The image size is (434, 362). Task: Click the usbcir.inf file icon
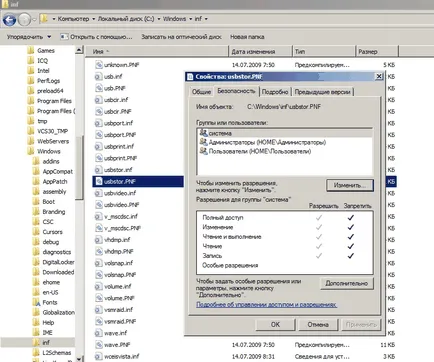click(98, 100)
